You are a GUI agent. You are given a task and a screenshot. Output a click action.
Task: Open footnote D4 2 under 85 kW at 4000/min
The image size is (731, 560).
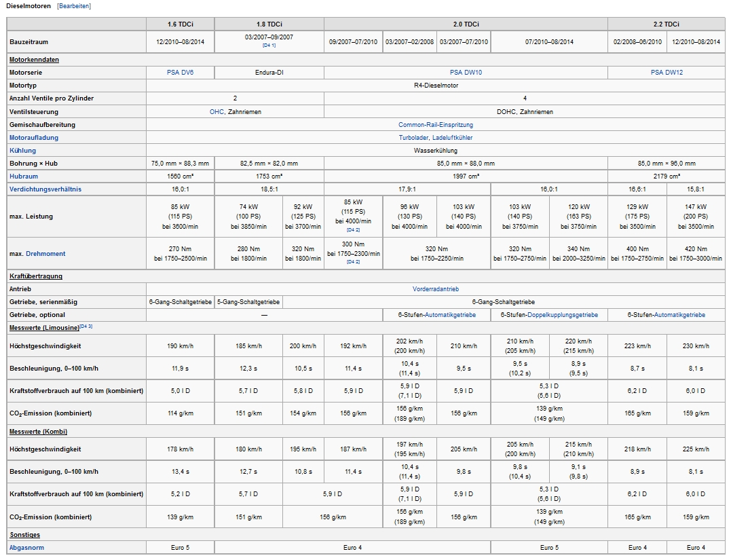353,230
